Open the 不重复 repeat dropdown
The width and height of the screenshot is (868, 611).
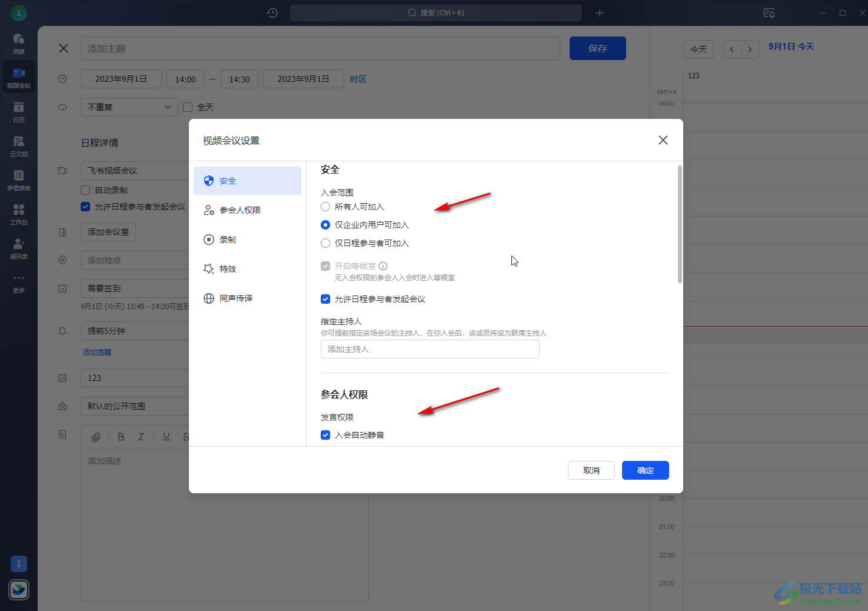(x=129, y=107)
